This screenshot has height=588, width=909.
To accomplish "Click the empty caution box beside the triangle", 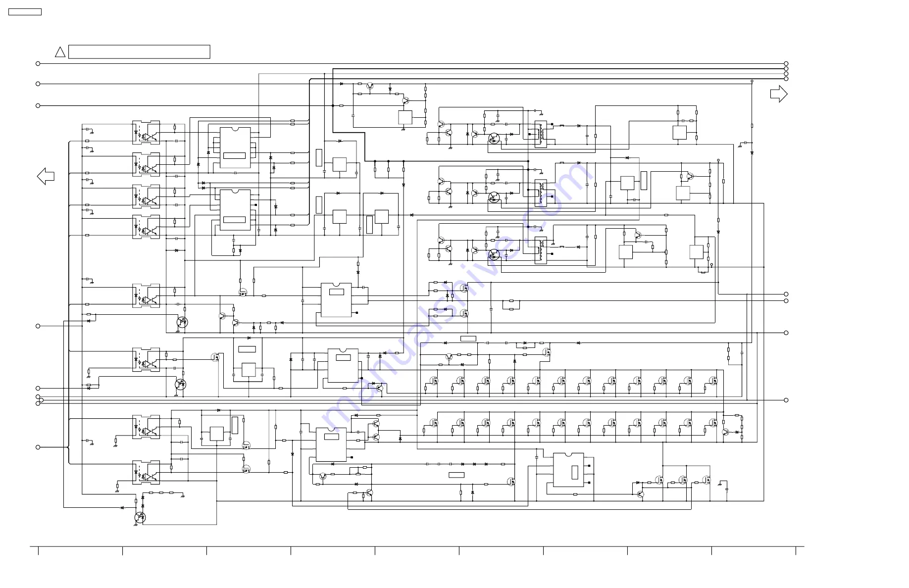I will point(139,52).
